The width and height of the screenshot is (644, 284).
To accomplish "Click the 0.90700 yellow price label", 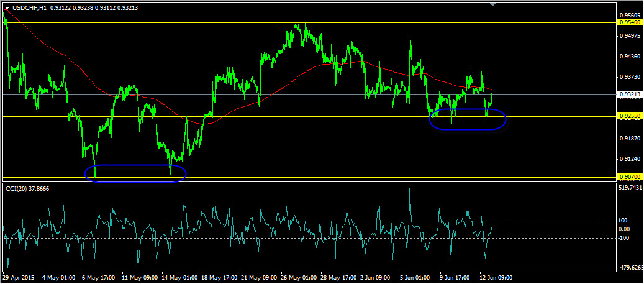I will (x=630, y=177).
